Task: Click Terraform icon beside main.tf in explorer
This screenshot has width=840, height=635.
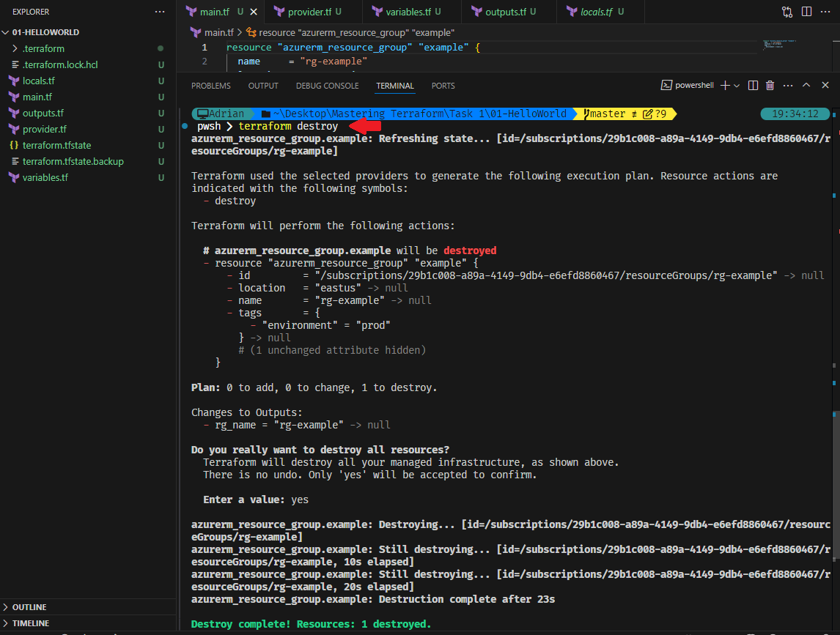Action: coord(15,97)
